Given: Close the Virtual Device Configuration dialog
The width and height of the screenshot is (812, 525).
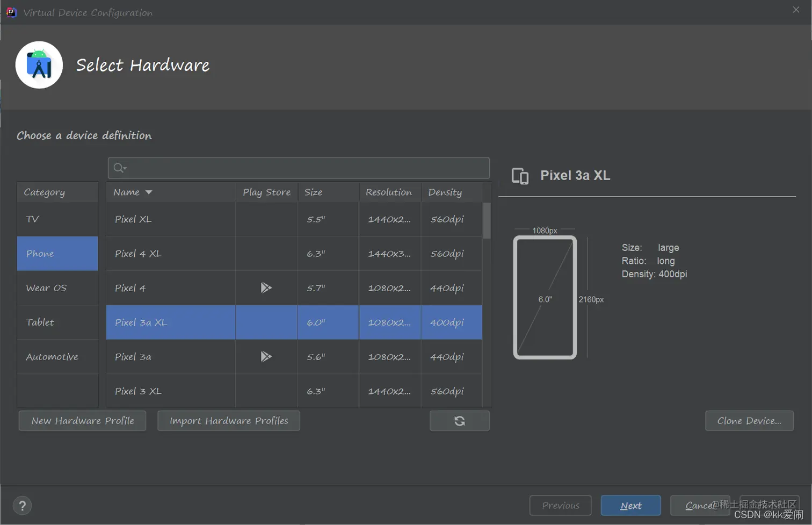Looking at the screenshot, I should coord(796,10).
